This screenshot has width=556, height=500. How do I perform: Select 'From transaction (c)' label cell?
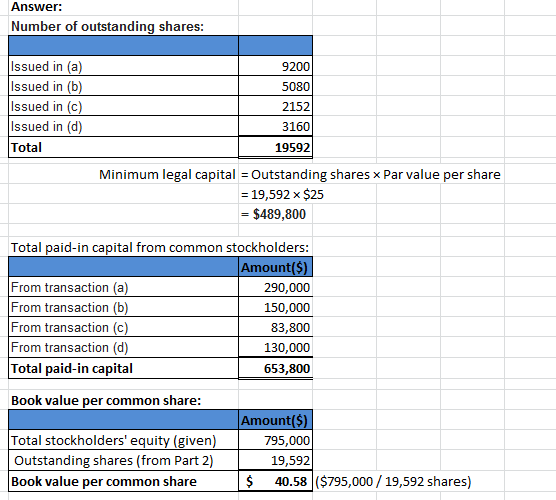point(123,327)
